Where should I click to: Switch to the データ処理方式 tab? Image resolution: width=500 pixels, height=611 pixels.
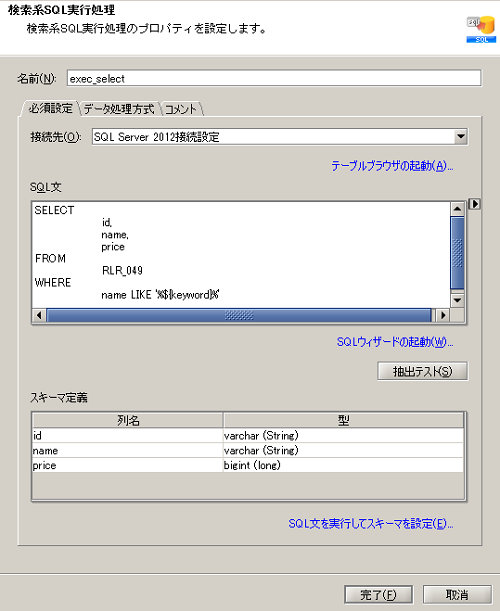click(119, 109)
